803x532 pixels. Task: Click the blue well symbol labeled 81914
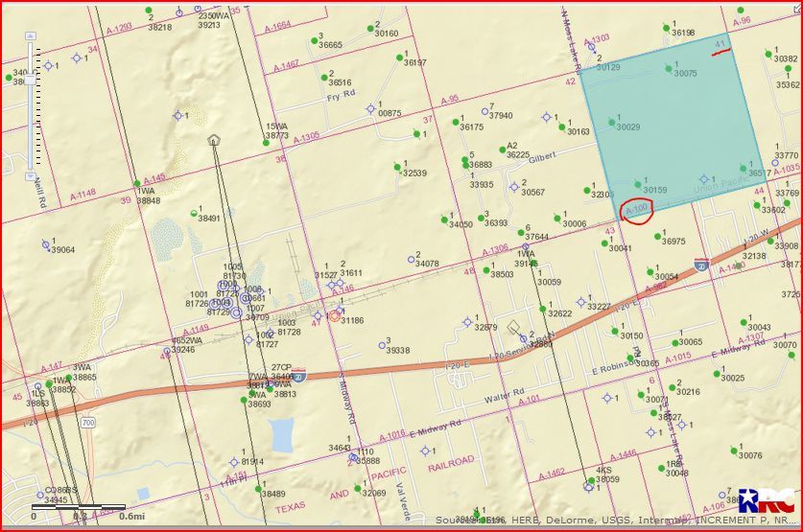pos(234,462)
